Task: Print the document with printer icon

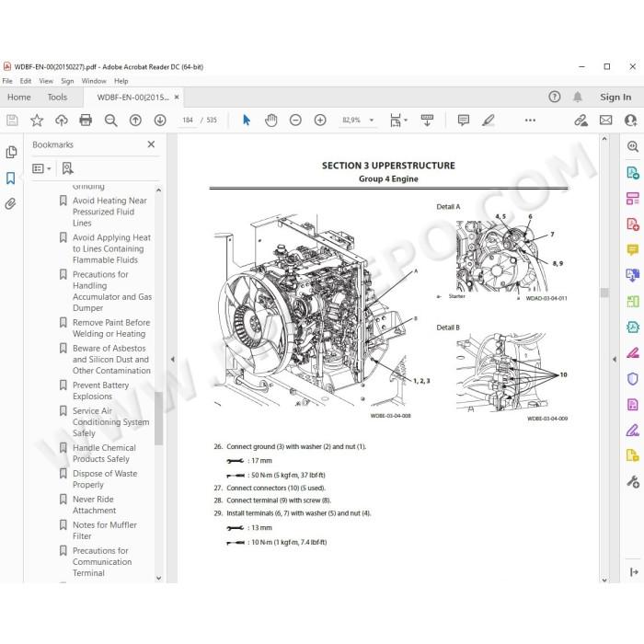Action: pyautogui.click(x=86, y=120)
